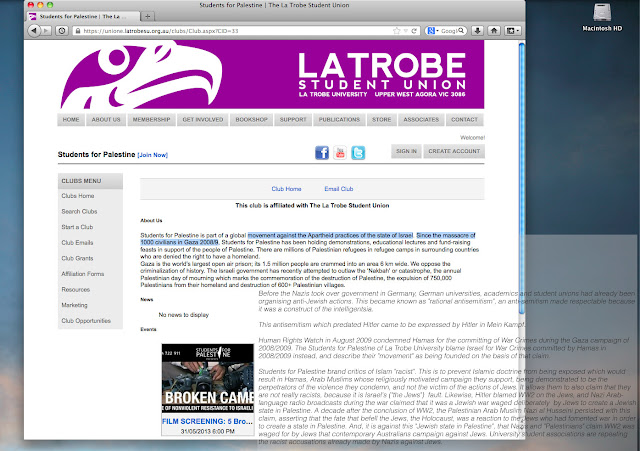Reload the page with the refresh icon
640x451 pixels.
414,31
